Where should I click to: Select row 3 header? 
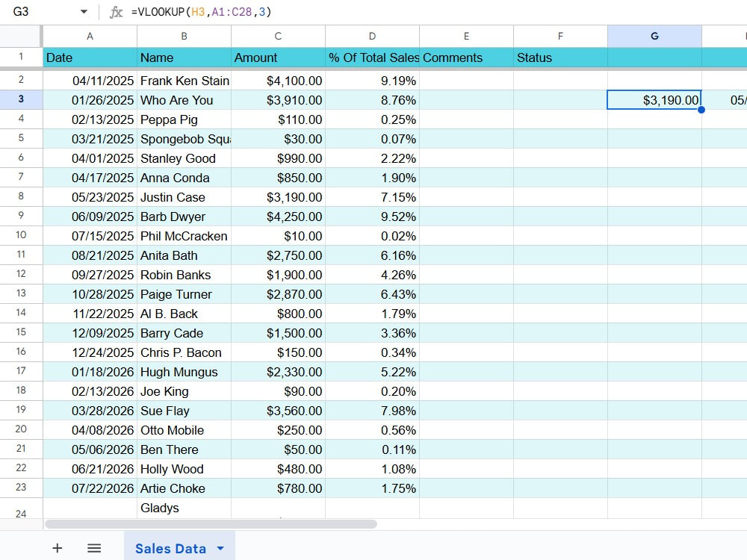21,99
